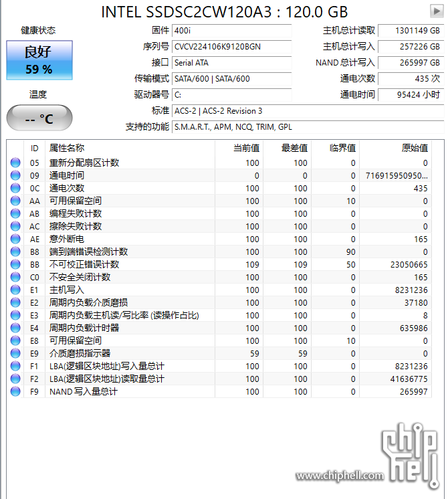Click the status orb for ID BB row

[x=15, y=264]
